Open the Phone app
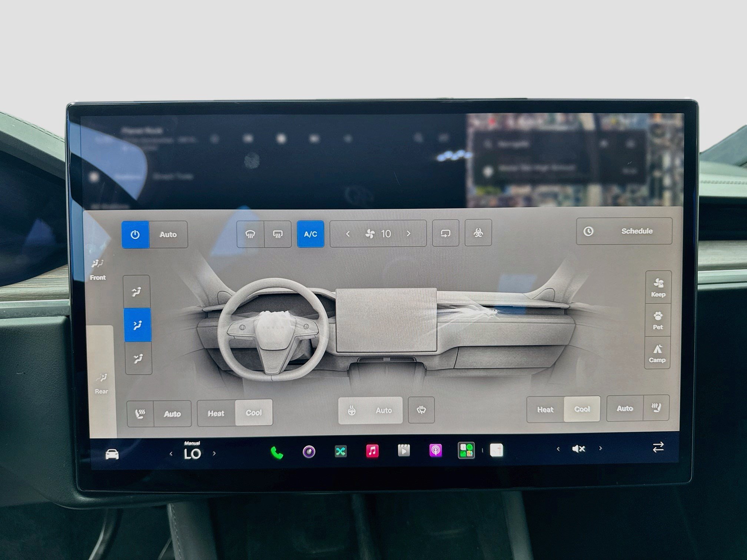This screenshot has height=560, width=747. coord(277,453)
